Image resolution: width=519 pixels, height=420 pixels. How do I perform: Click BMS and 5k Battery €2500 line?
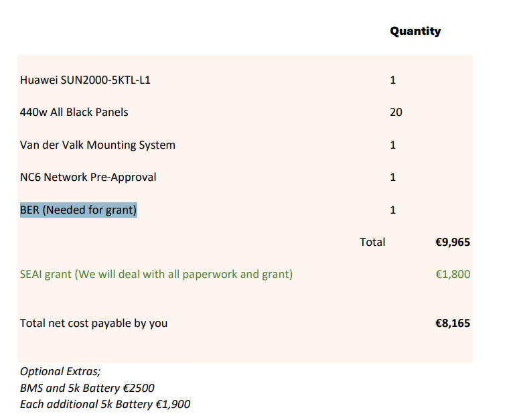[x=87, y=388]
